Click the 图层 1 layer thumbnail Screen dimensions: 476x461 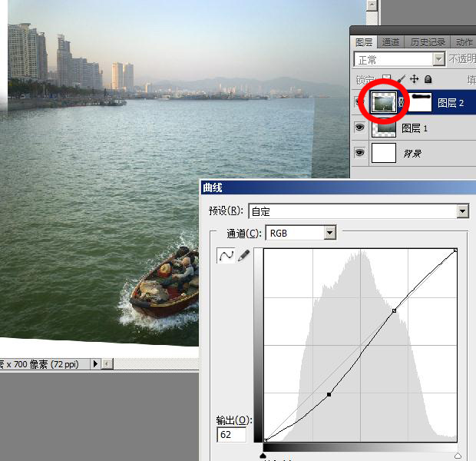click(384, 128)
